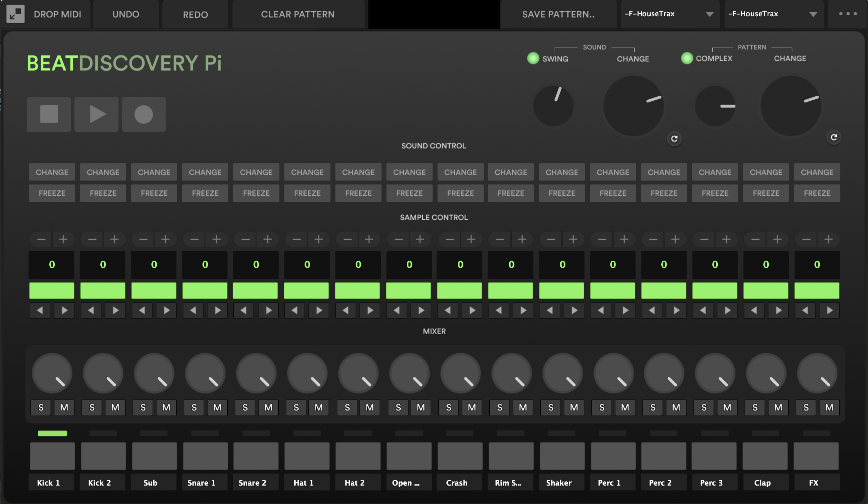Click the play transport icon
This screenshot has width=868, height=504.
pyautogui.click(x=96, y=114)
